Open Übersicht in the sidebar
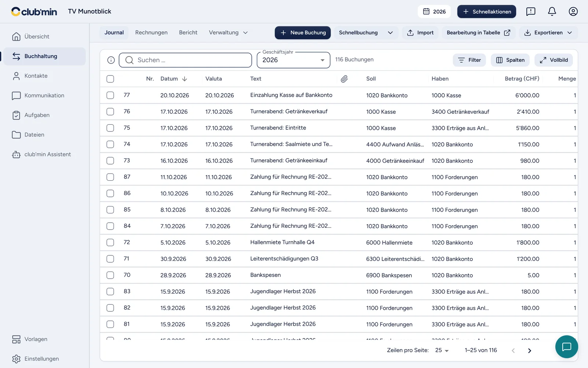This screenshot has height=368, width=588. (44, 36)
